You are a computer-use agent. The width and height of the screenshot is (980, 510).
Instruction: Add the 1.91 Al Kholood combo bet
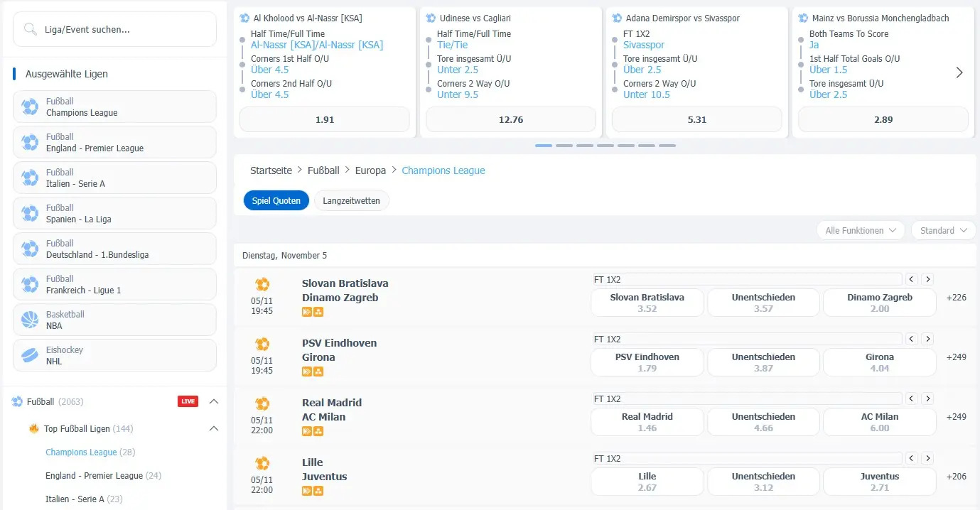[325, 119]
